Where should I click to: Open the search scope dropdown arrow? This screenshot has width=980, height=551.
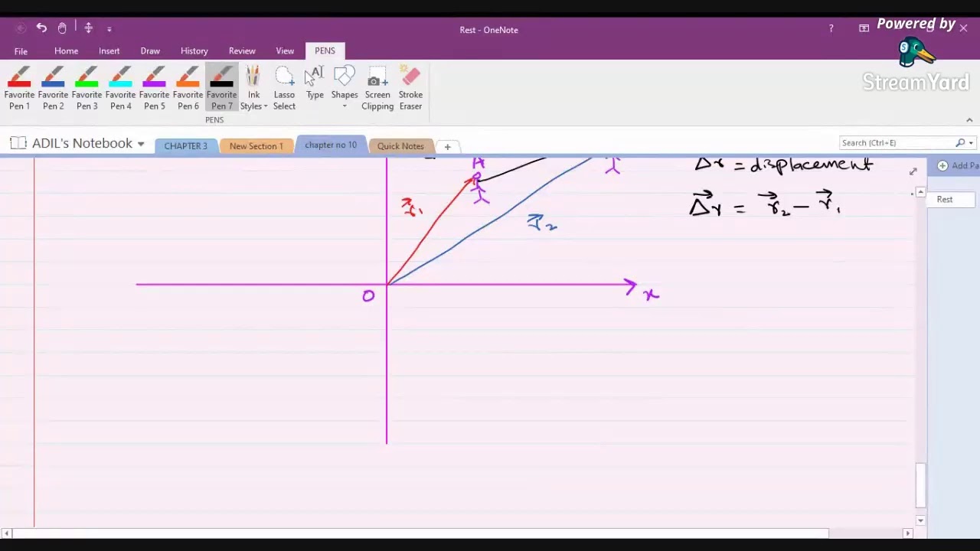(x=971, y=143)
